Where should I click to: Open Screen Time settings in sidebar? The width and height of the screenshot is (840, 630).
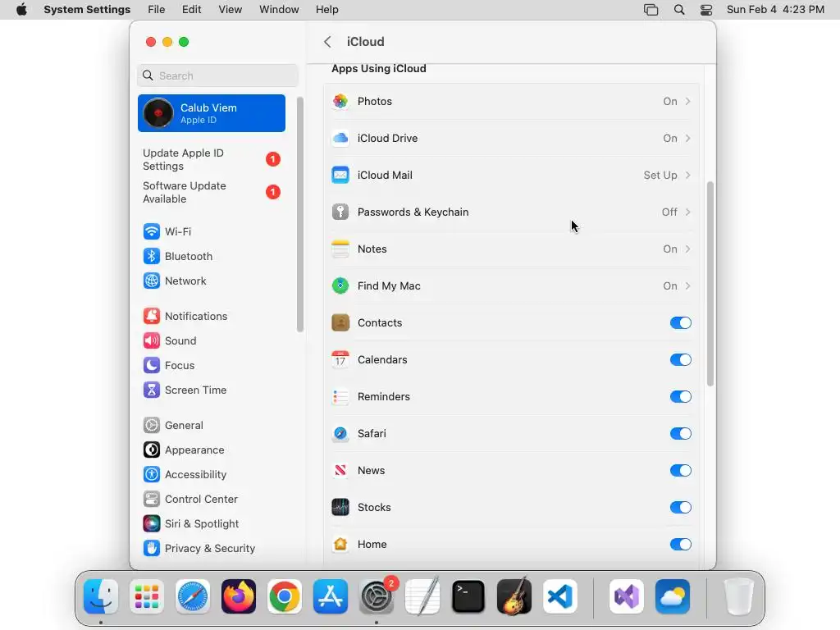coord(212,390)
